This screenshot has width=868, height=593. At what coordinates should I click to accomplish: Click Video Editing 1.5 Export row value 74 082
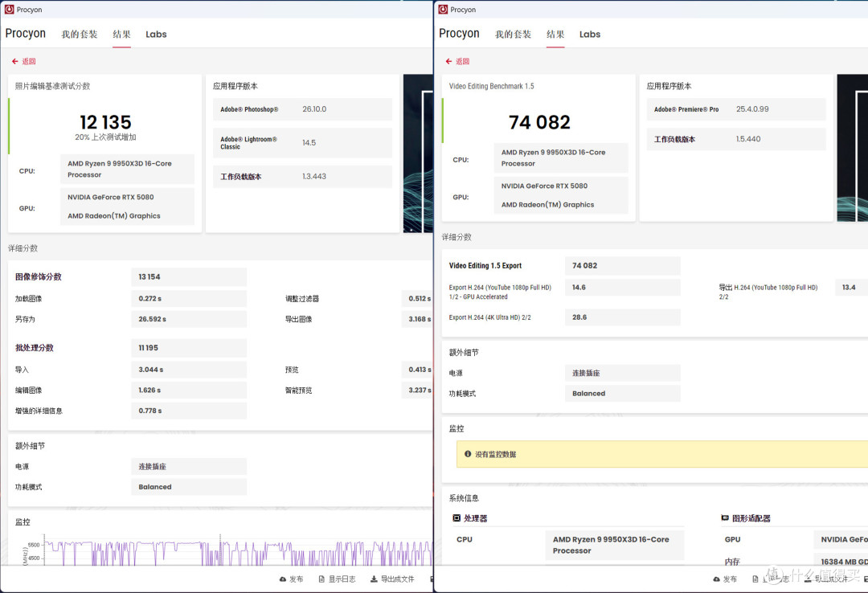623,266
